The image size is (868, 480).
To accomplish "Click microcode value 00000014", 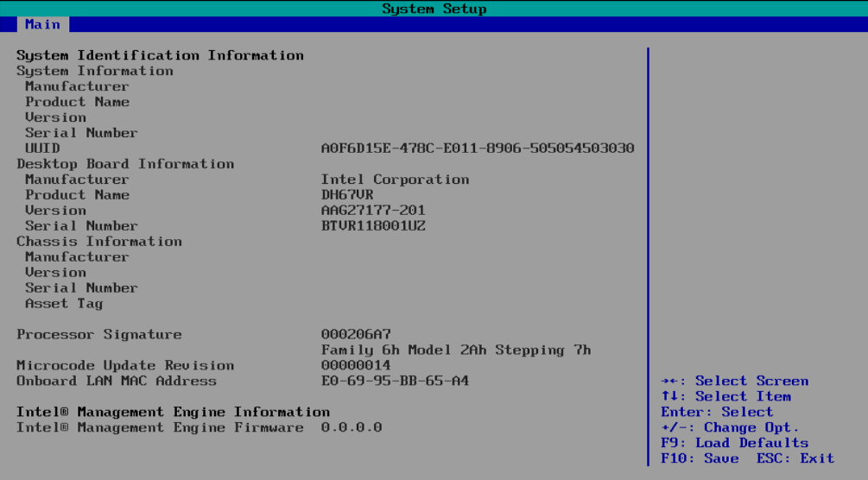I will [x=356, y=365].
